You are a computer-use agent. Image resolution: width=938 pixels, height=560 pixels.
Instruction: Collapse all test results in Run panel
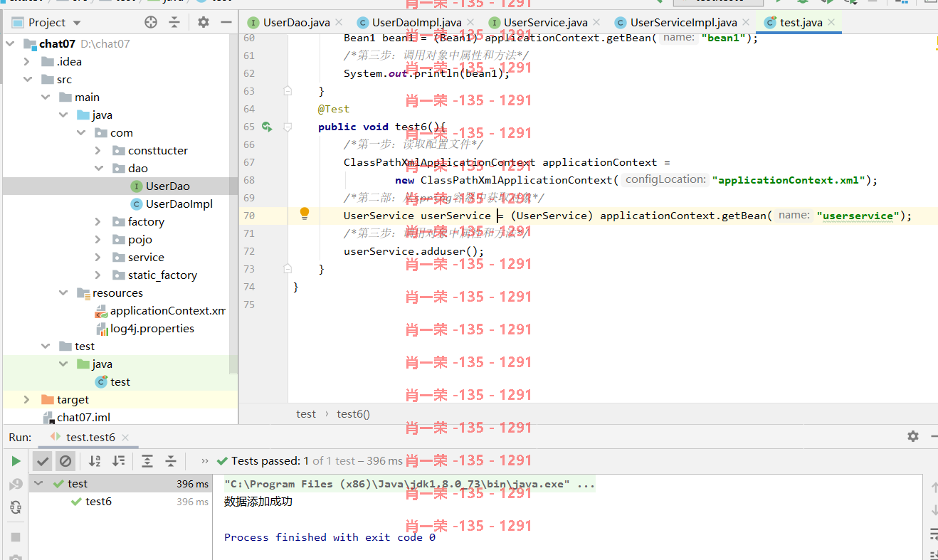click(x=171, y=461)
